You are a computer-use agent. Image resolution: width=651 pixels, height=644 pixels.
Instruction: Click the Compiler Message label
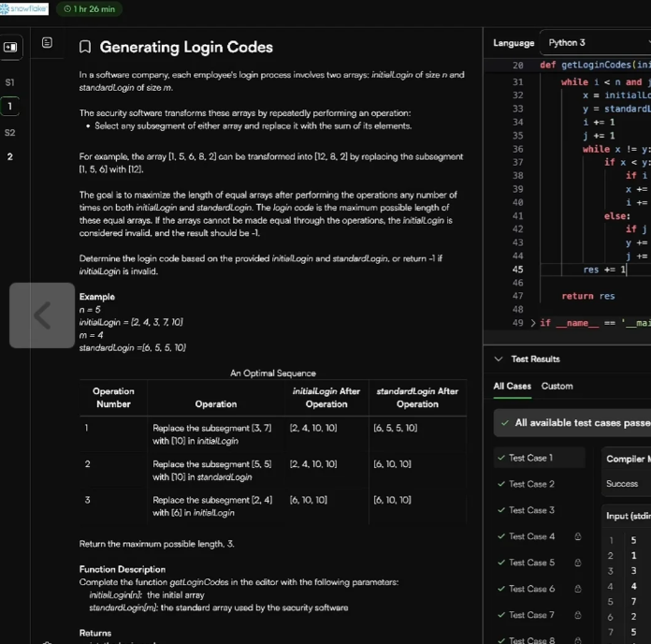[629, 459]
